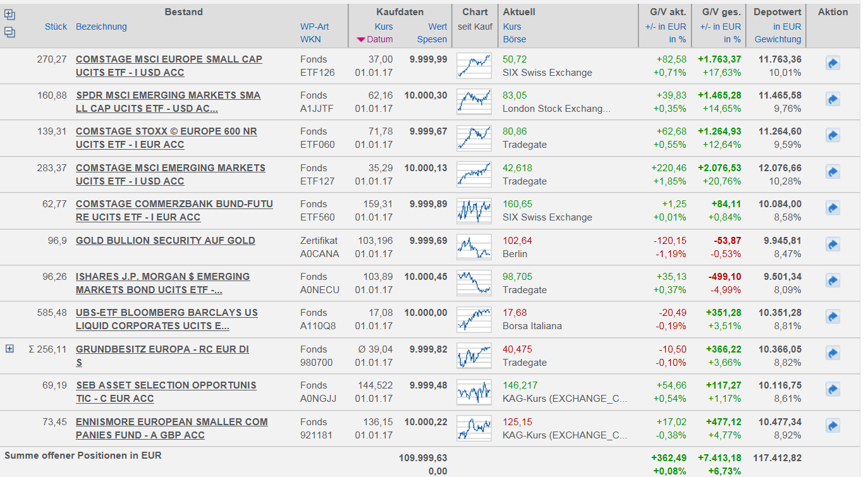Image resolution: width=868 pixels, height=477 pixels.
Task: Open action arrow for SPDR MSCI Emerging Markets
Action: [x=833, y=99]
